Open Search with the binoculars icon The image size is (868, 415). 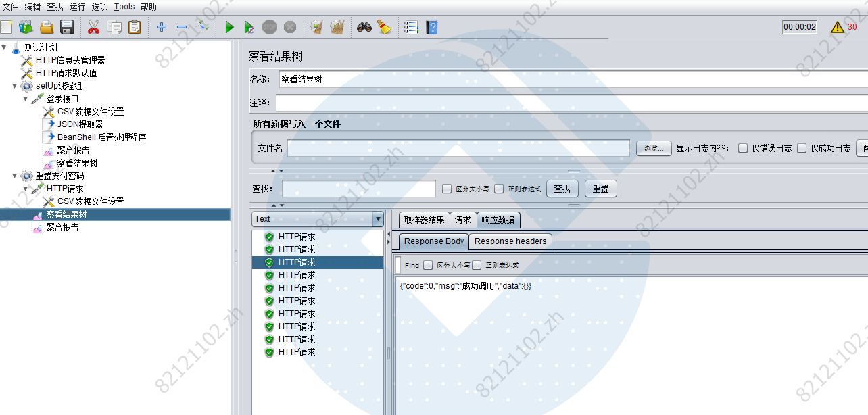click(364, 27)
